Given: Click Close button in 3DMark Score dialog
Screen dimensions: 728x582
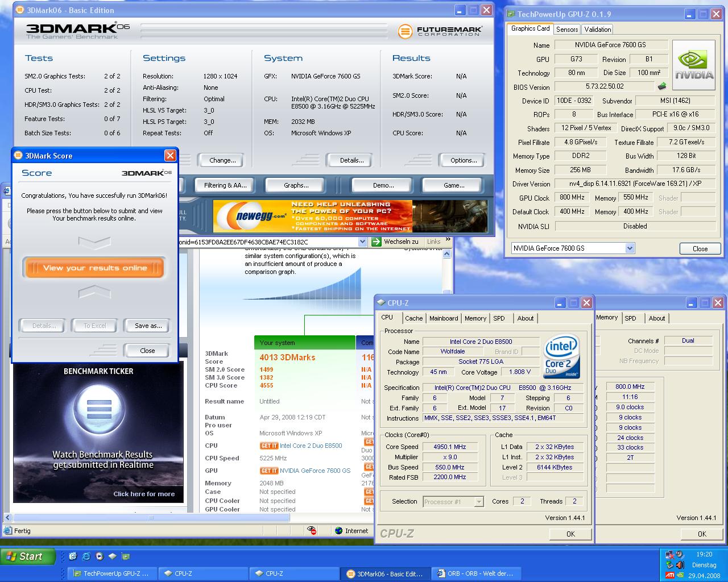Looking at the screenshot, I should click(147, 351).
